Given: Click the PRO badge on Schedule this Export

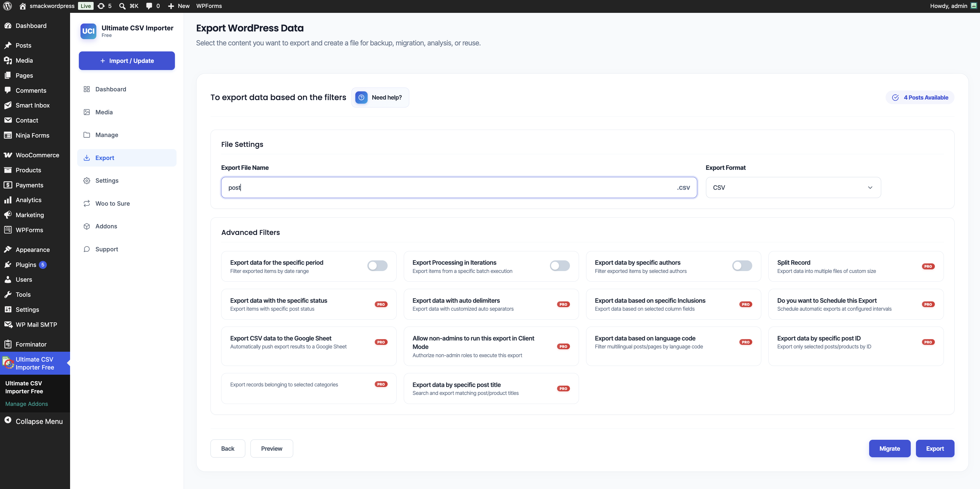Looking at the screenshot, I should [x=928, y=304].
